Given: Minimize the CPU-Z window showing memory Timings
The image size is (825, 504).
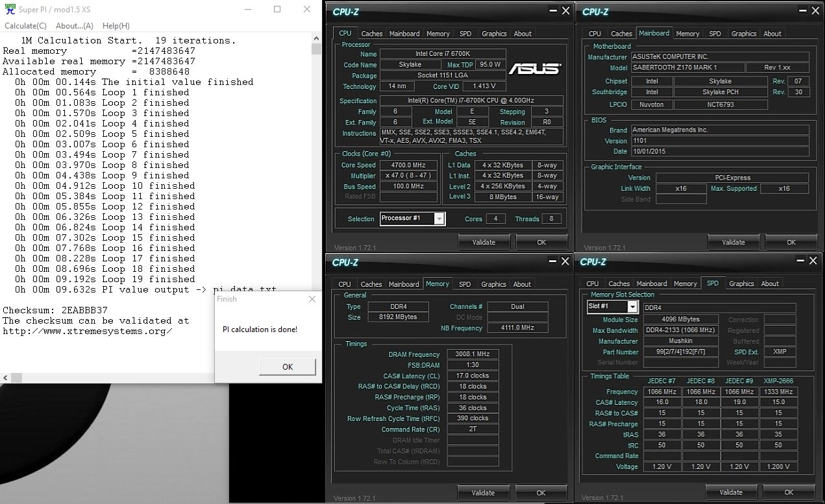Looking at the screenshot, I should pos(552,261).
